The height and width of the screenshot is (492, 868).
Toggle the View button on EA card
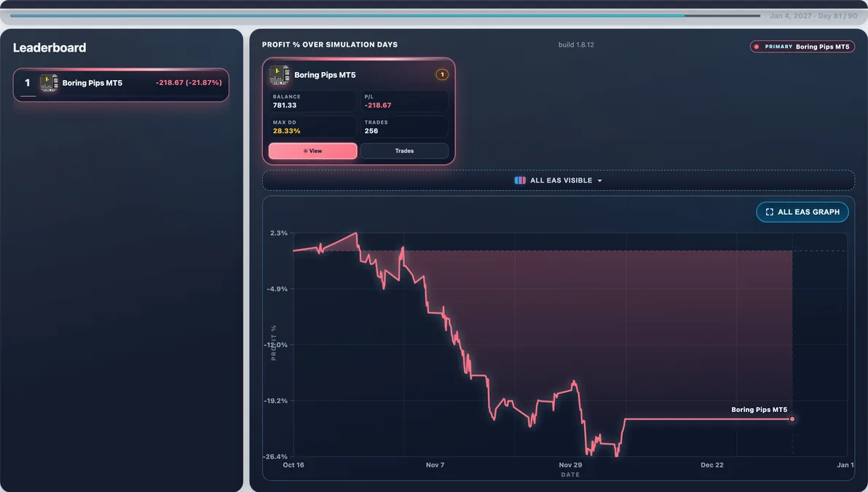click(313, 151)
